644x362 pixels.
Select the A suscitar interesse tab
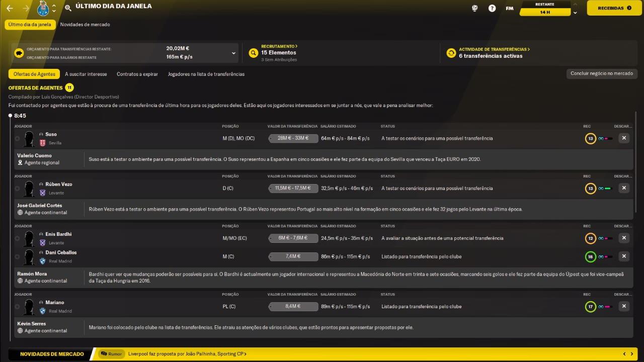click(86, 74)
